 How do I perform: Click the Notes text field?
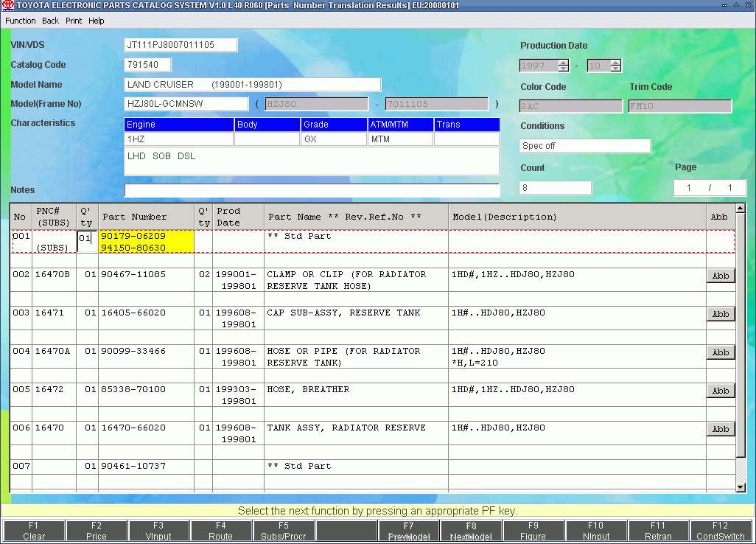click(312, 190)
